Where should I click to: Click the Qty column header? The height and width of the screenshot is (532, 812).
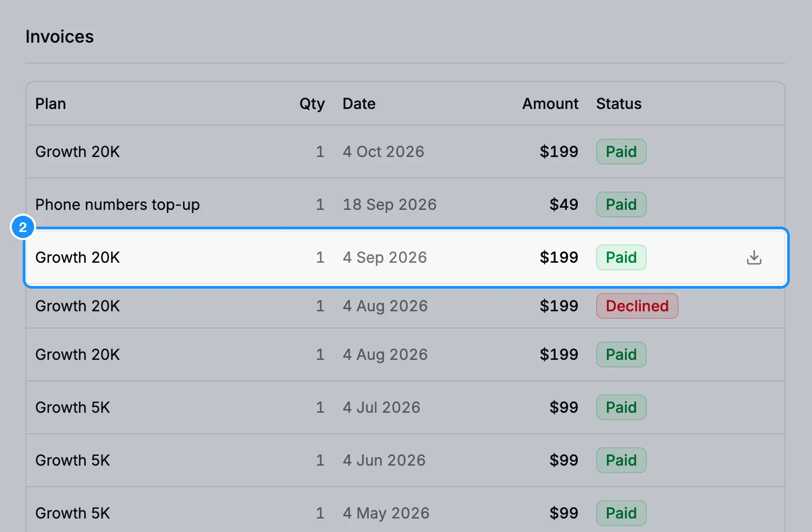pos(312,104)
